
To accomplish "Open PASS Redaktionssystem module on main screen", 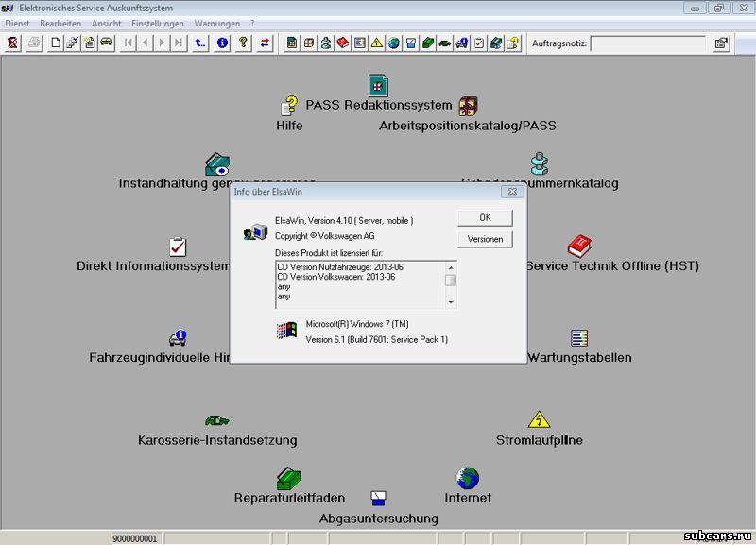I will 379,87.
